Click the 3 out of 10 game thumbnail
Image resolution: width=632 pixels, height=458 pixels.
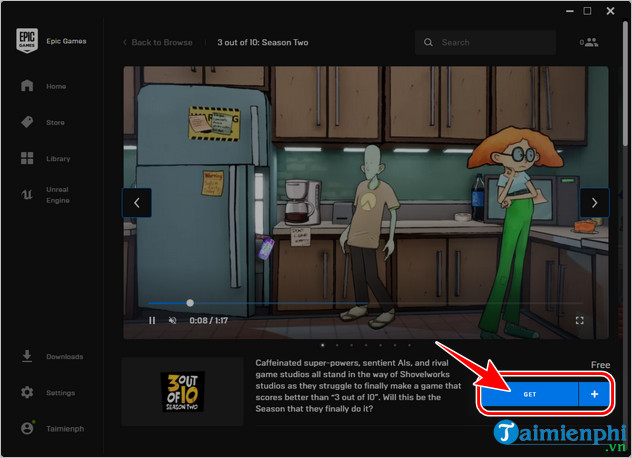(183, 391)
